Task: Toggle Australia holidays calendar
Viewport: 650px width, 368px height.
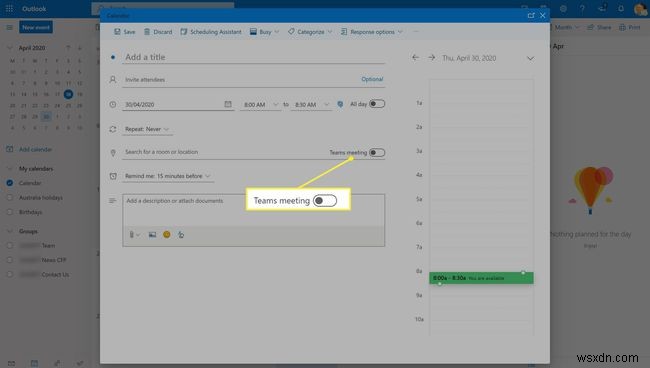Action: 10,198
